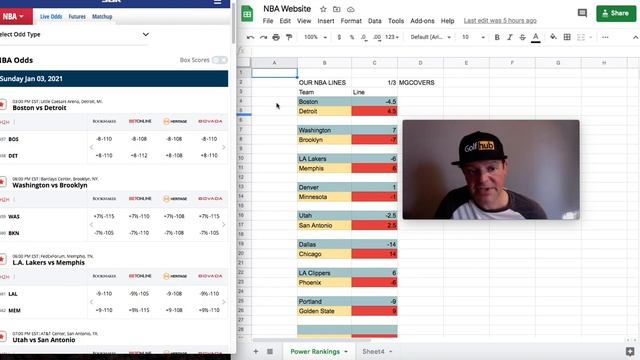Open the Boston vs Detroit matchup link
The height and width of the screenshot is (360, 640).
point(39,108)
